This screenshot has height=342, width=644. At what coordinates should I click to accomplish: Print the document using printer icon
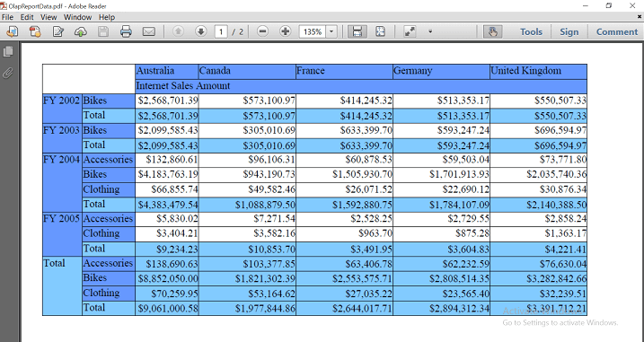coord(126,31)
